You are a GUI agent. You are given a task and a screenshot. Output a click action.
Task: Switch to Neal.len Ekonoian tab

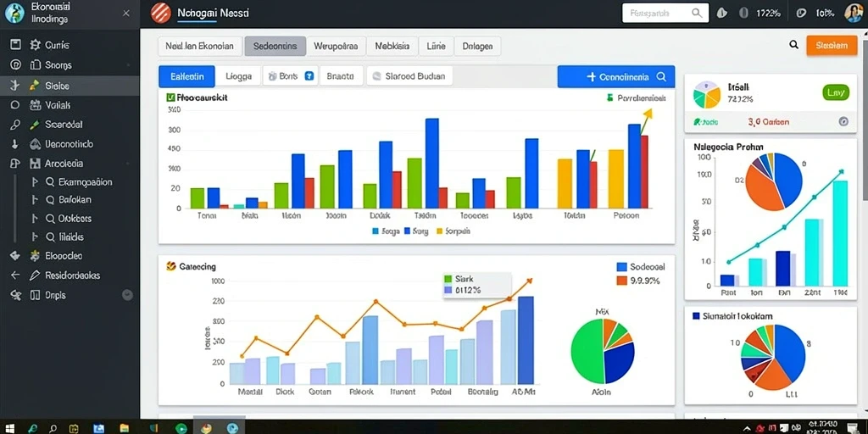pos(199,47)
